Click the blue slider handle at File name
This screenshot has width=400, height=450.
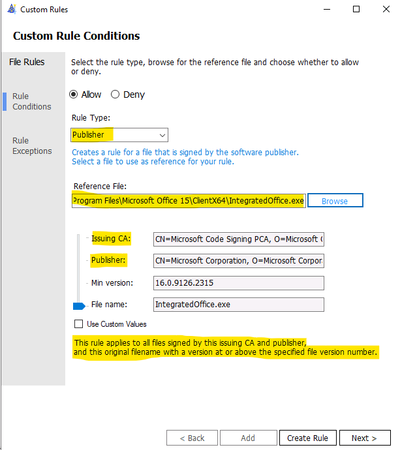click(79, 306)
